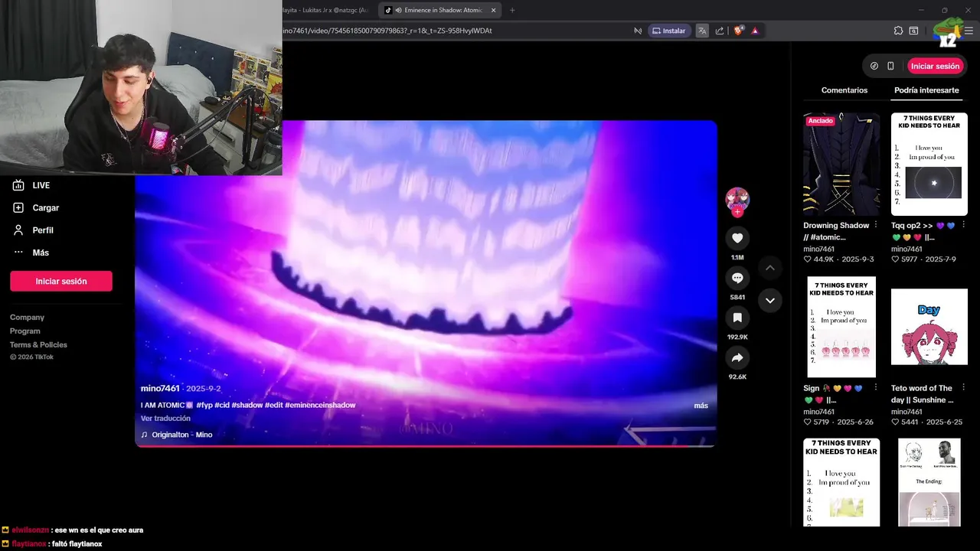The image size is (980, 551).
Task: Click Iniciar sesión in the top-right pill
Action: pos(935,66)
